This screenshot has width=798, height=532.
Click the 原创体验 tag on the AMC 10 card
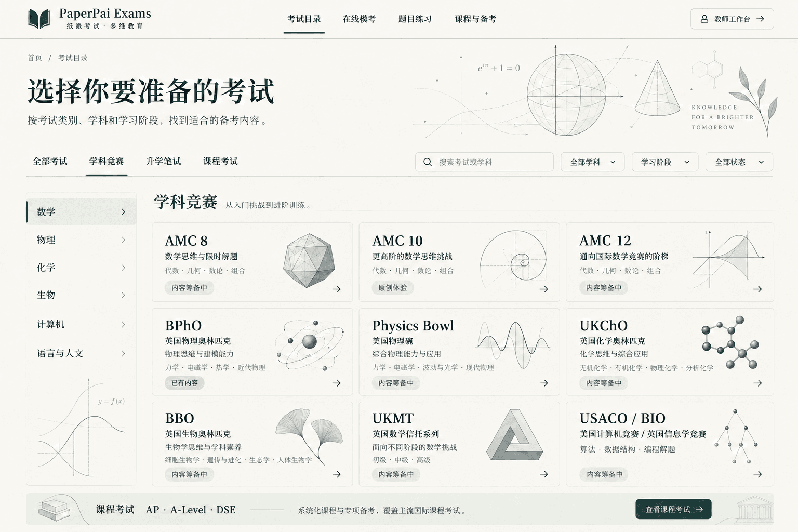coord(393,287)
